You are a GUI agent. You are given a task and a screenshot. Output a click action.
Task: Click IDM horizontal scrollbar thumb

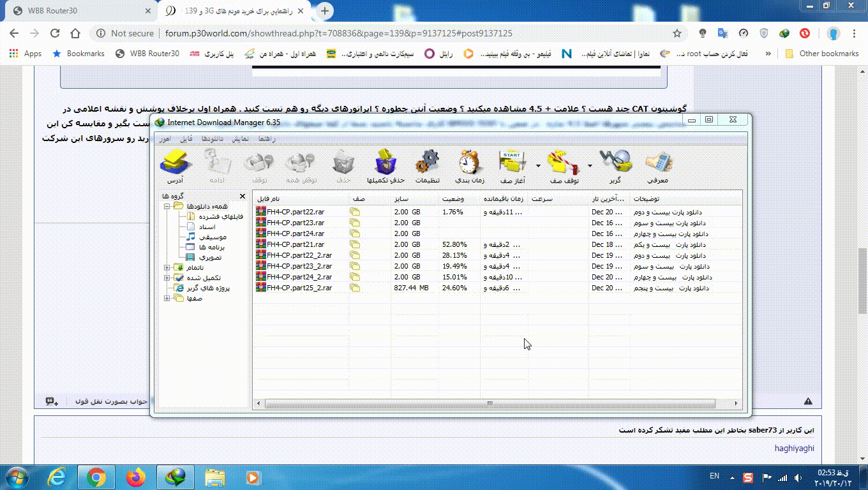pos(490,403)
